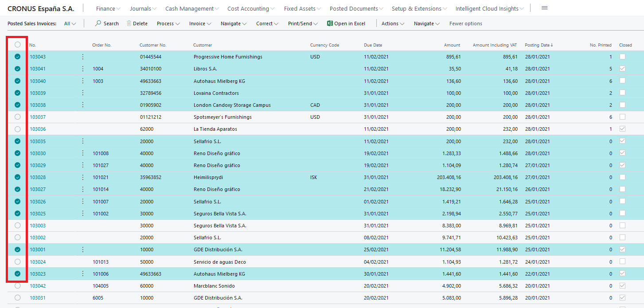Open the Cash Management menu
This screenshot has width=644, height=308.
pyautogui.click(x=192, y=8)
